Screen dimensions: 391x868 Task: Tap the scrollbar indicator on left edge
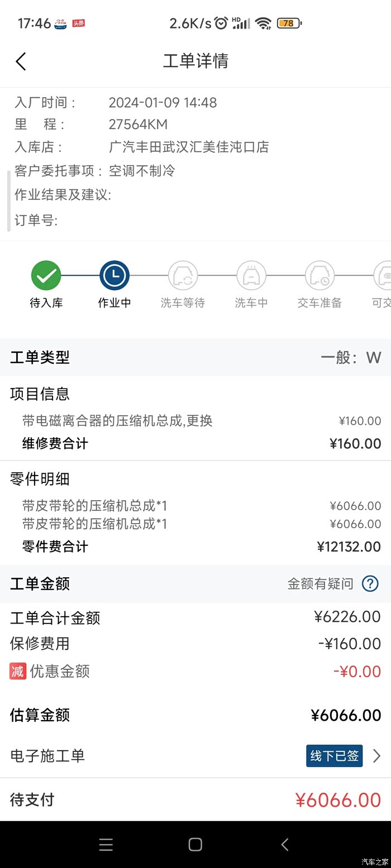pyautogui.click(x=8, y=201)
